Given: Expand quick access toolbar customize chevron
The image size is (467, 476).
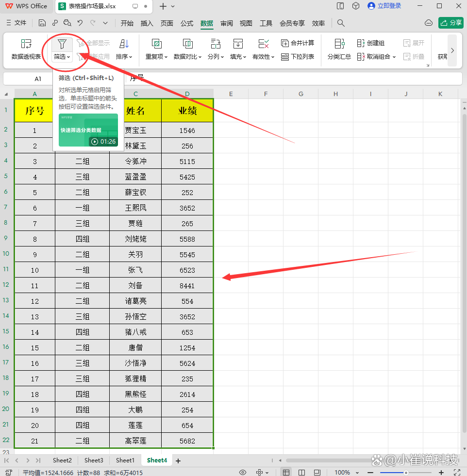Looking at the screenshot, I should 105,23.
